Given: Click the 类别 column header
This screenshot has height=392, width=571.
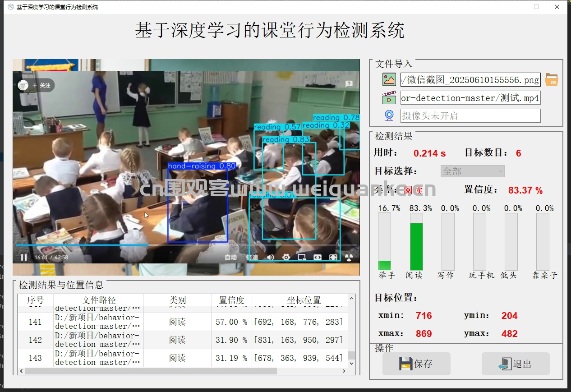Looking at the screenshot, I should (178, 300).
